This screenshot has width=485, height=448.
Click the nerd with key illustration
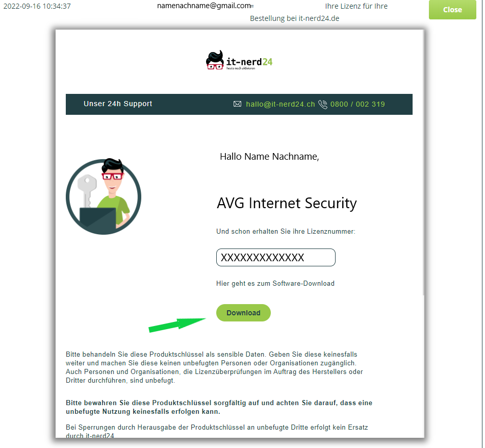tap(104, 197)
